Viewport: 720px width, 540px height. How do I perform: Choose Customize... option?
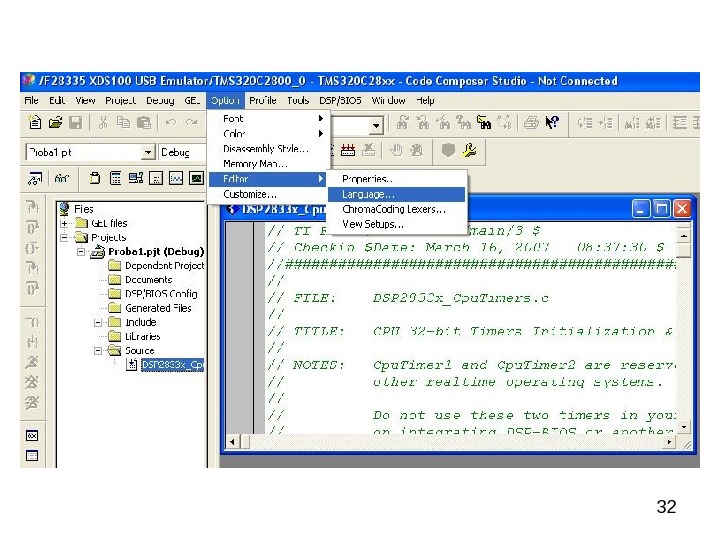pyautogui.click(x=269, y=194)
